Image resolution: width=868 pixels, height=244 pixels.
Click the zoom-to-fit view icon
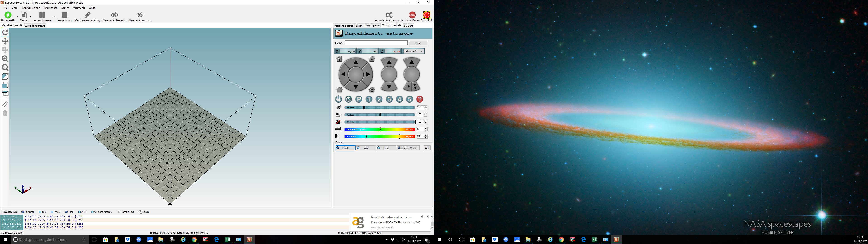click(5, 68)
